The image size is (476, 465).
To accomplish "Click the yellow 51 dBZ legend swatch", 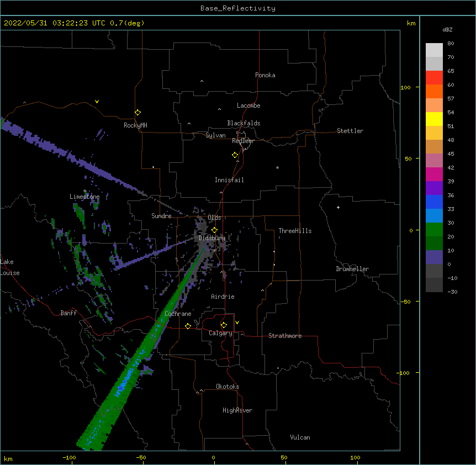I will point(434,119).
